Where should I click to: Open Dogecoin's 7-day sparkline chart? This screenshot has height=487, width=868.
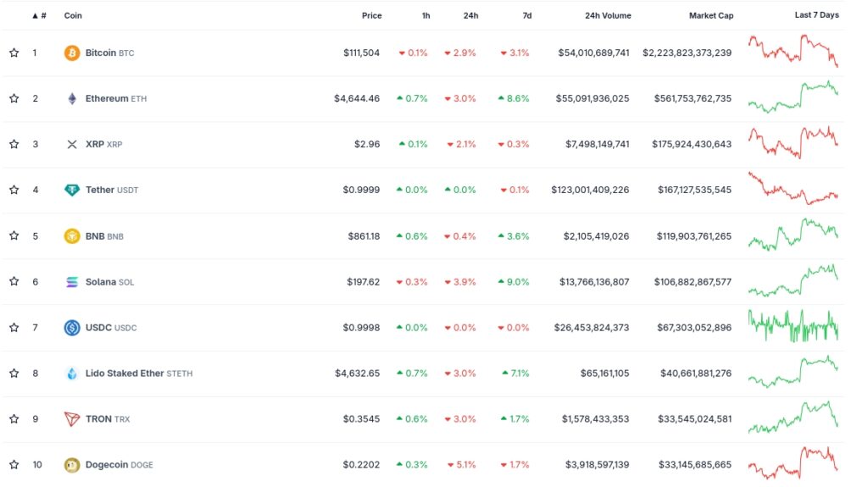point(793,463)
